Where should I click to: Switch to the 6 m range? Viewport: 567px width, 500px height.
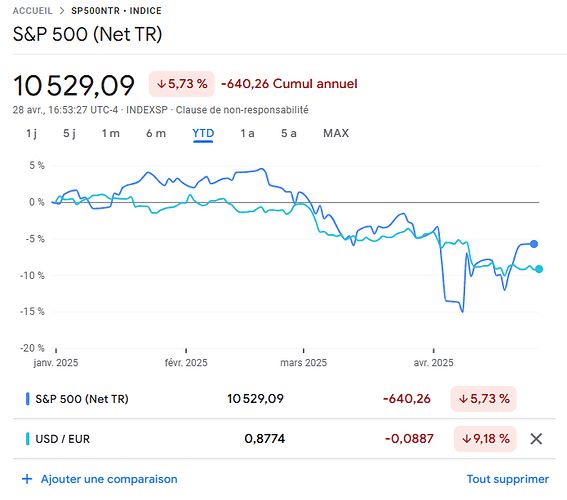pyautogui.click(x=156, y=133)
